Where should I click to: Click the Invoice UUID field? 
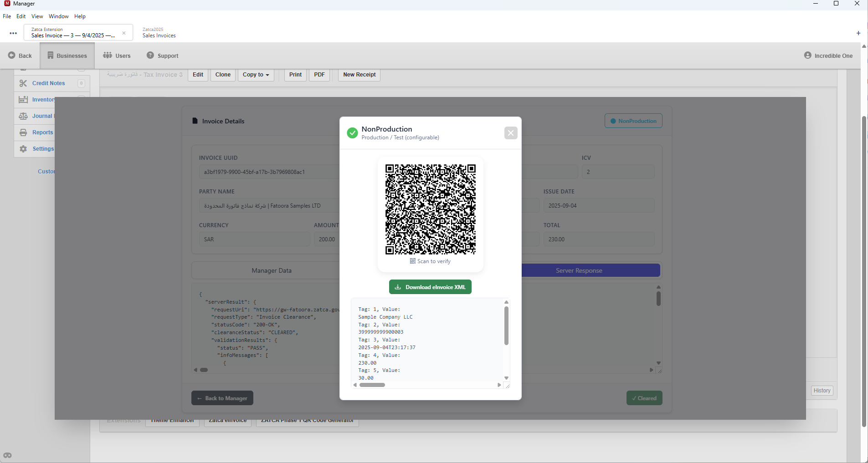(x=269, y=172)
